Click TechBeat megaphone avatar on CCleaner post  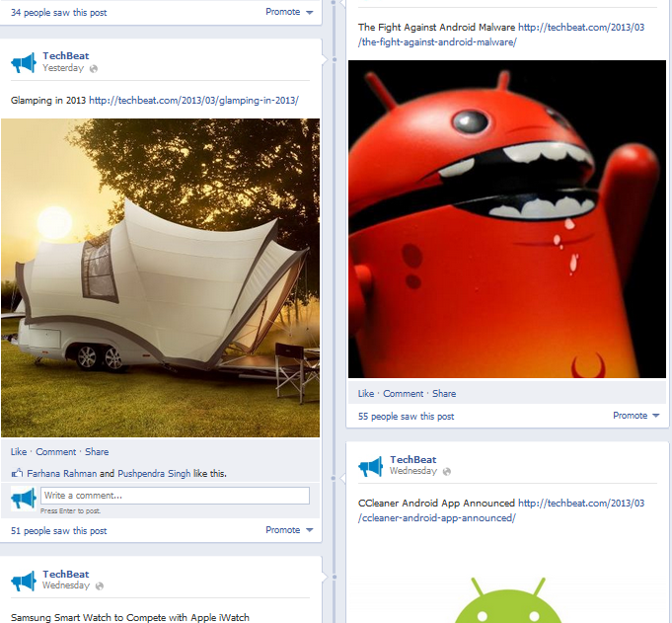pos(371,466)
